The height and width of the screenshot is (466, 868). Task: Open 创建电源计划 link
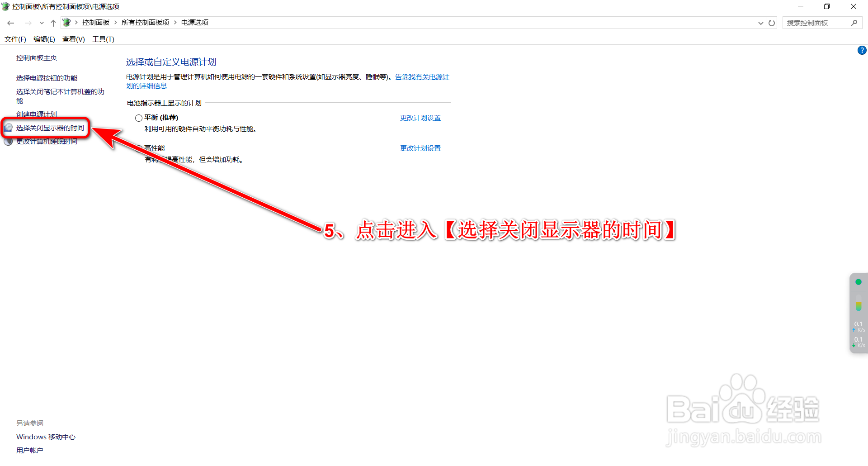click(x=37, y=114)
